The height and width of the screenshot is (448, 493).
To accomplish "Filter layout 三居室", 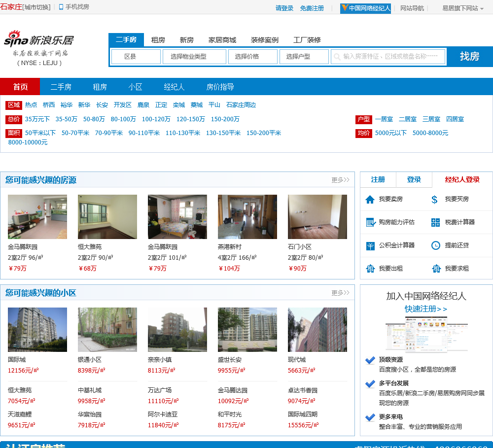I will tap(431, 119).
